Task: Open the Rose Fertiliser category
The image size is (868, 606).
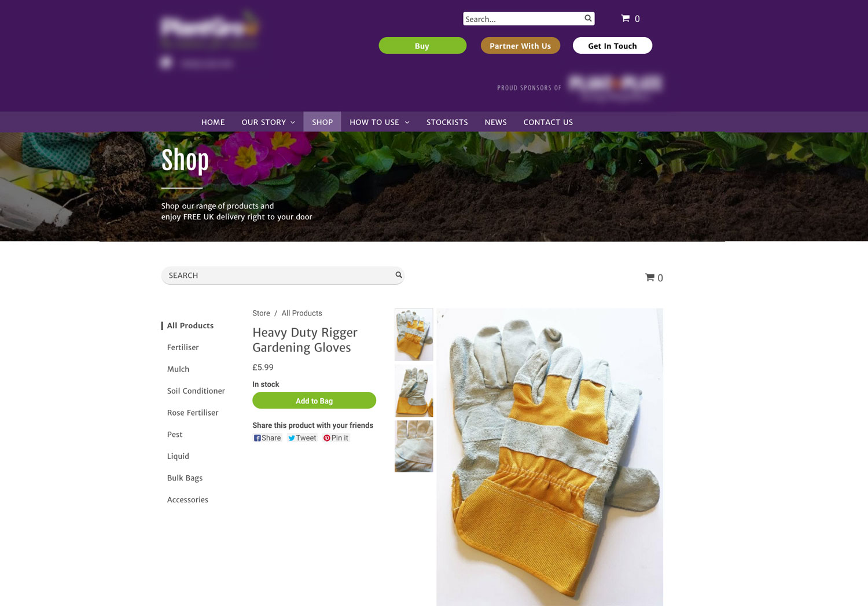Action: coord(193,413)
